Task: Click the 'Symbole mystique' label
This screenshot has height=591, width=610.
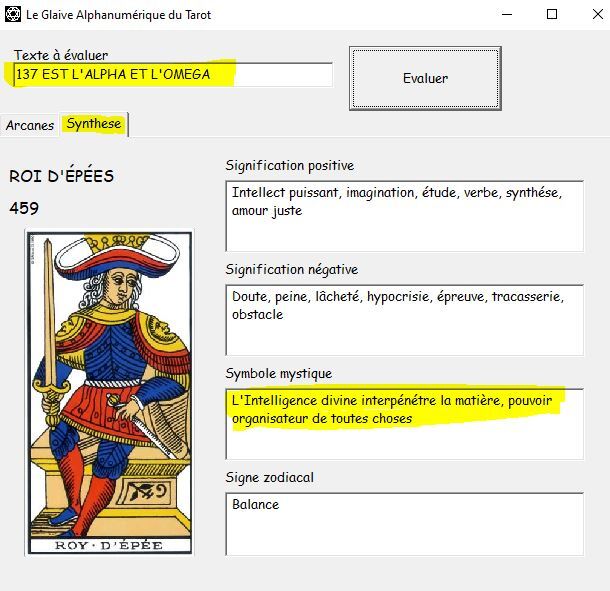Action: (x=279, y=374)
